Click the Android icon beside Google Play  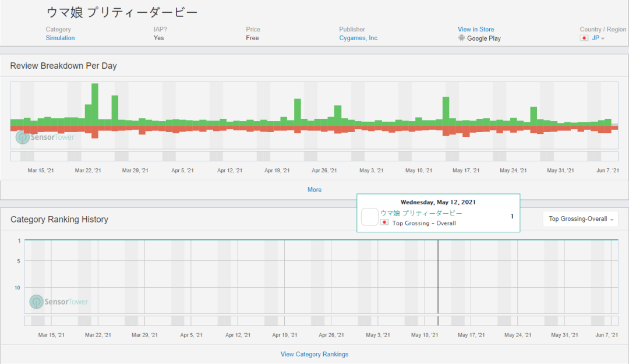461,38
